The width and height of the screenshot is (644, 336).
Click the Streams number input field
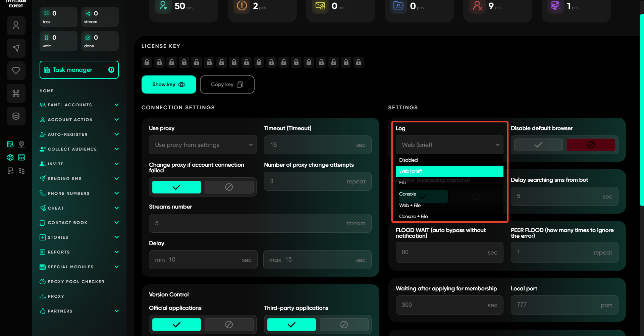pos(260,223)
